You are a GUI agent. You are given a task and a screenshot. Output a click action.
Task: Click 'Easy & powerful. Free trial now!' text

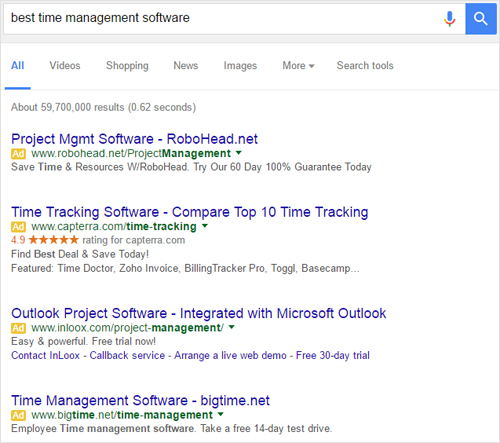pyautogui.click(x=83, y=341)
